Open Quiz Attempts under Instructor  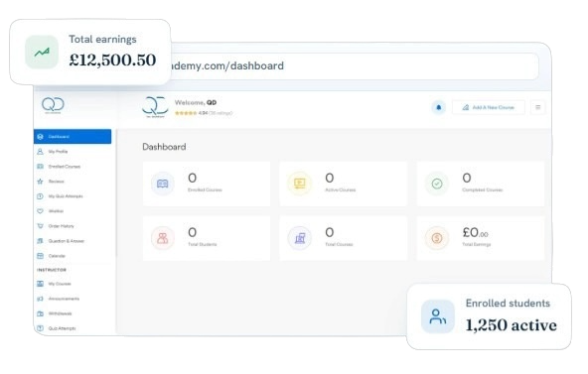click(x=73, y=328)
